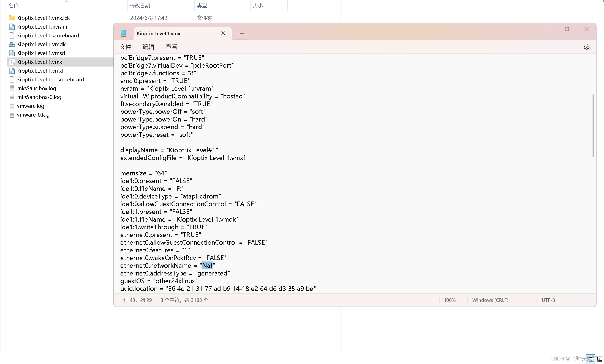Viewport: 604px width, 364px height.
Task: Click the add new tab button
Action: (x=242, y=33)
